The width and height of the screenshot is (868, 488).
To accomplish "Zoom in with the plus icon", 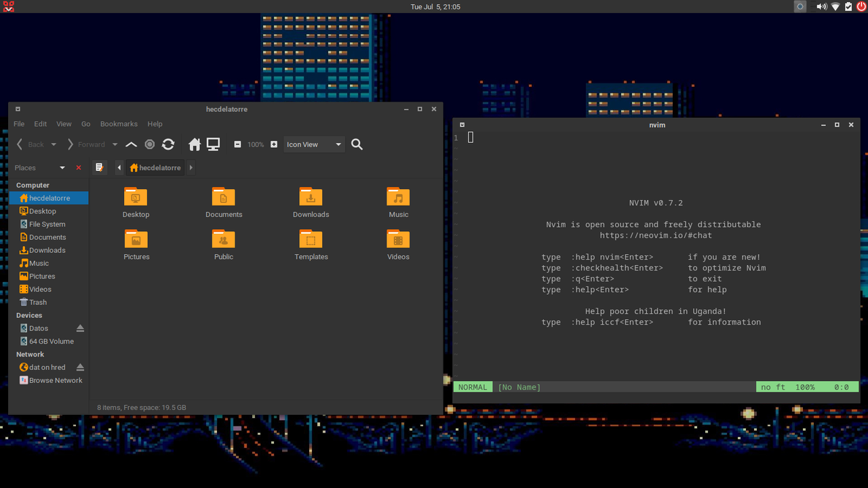I will pos(273,144).
